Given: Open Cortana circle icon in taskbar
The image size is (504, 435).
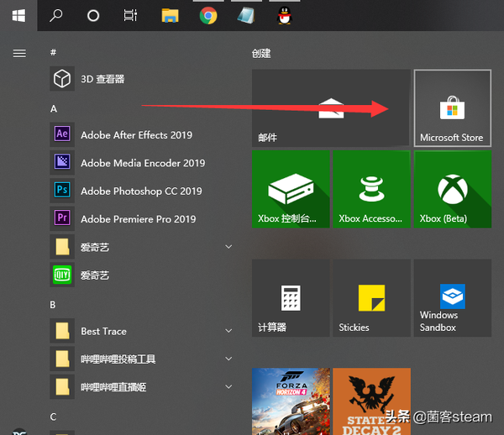Looking at the screenshot, I should pos(93,15).
